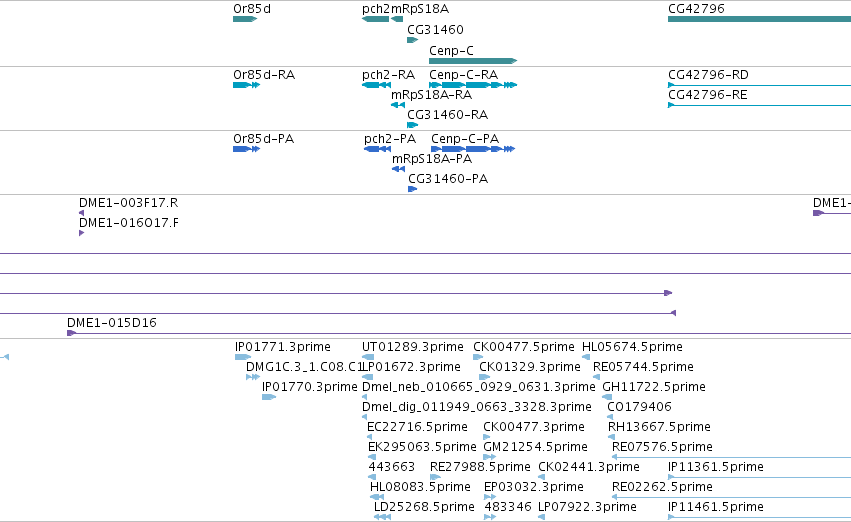This screenshot has width=851, height=522.
Task: Open the GH11722.5prime EST label
Action: [x=654, y=386]
